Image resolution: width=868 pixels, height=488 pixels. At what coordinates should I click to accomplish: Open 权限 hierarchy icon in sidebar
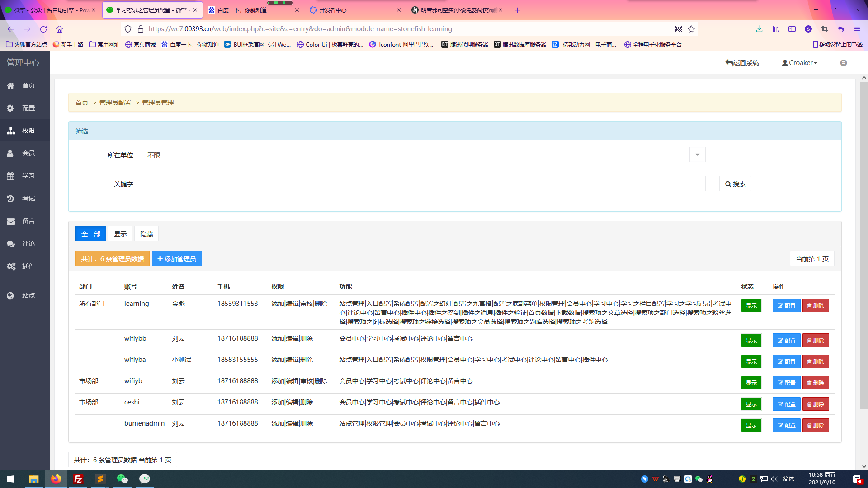(11, 131)
